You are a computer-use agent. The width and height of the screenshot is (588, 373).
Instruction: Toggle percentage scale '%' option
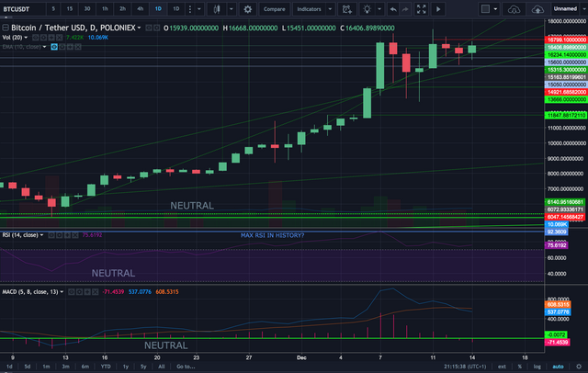click(x=520, y=367)
